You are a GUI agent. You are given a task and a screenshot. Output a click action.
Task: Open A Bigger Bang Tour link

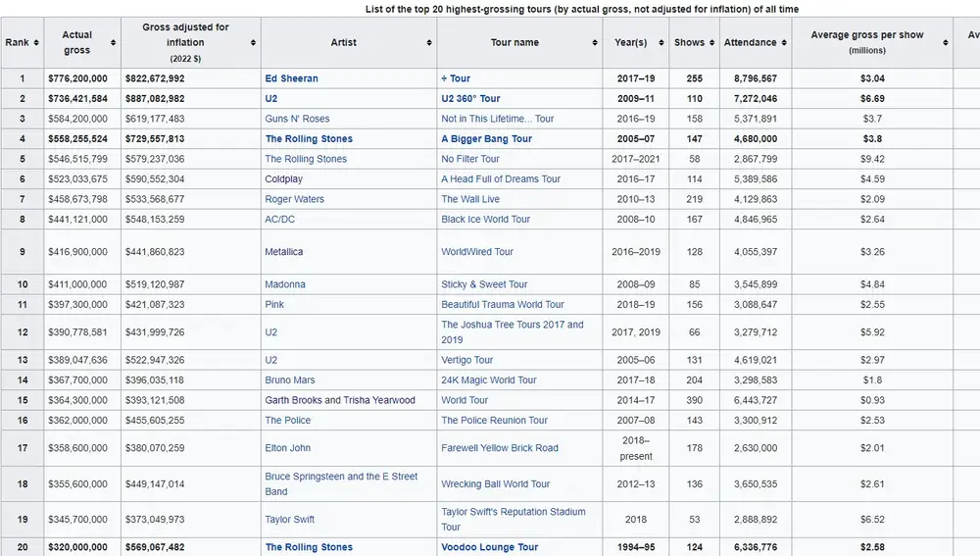(x=486, y=138)
